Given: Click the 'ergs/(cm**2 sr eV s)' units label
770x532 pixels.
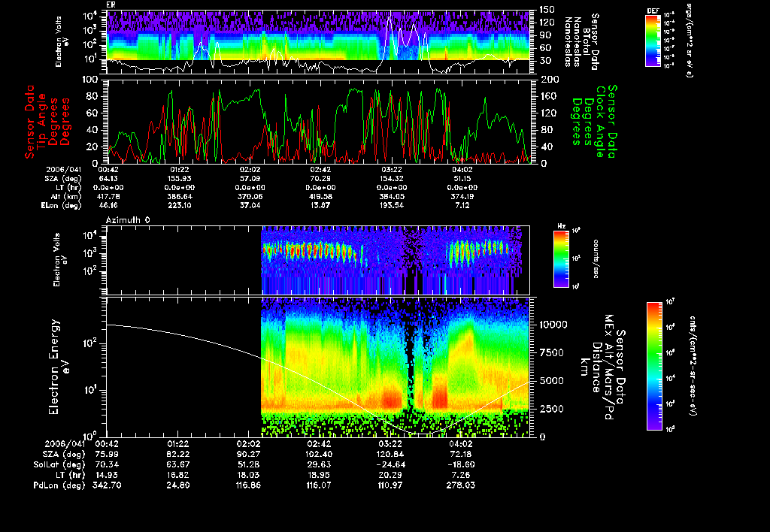Looking at the screenshot, I should click(689, 40).
